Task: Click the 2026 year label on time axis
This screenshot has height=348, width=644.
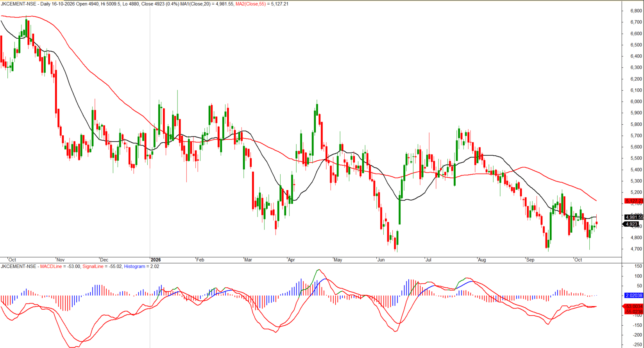Action: 156,260
